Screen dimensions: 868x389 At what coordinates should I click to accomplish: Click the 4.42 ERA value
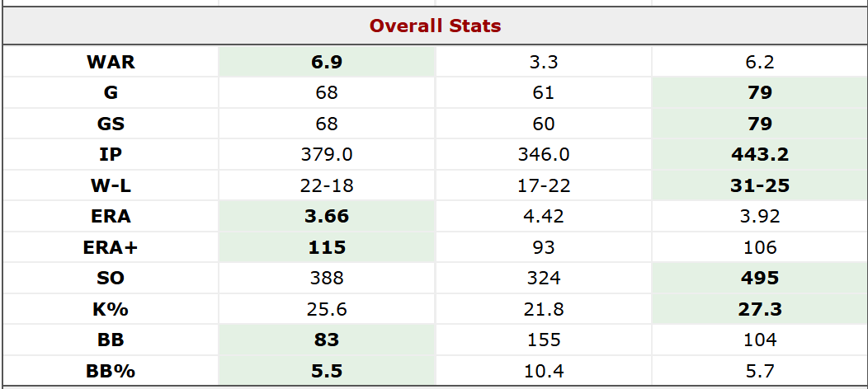click(543, 217)
